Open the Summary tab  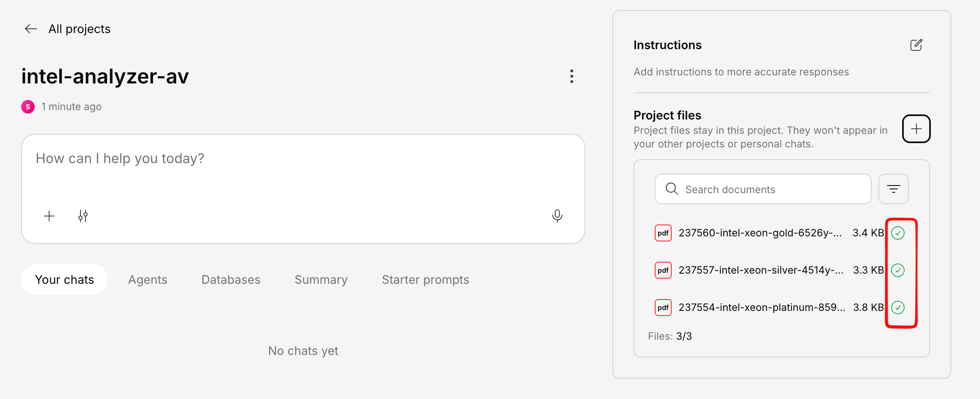[x=321, y=280]
